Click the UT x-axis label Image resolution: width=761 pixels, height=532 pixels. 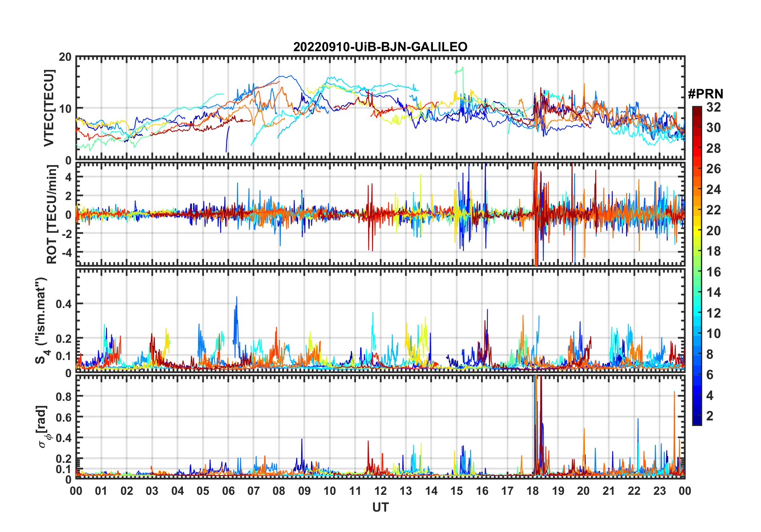point(380,508)
